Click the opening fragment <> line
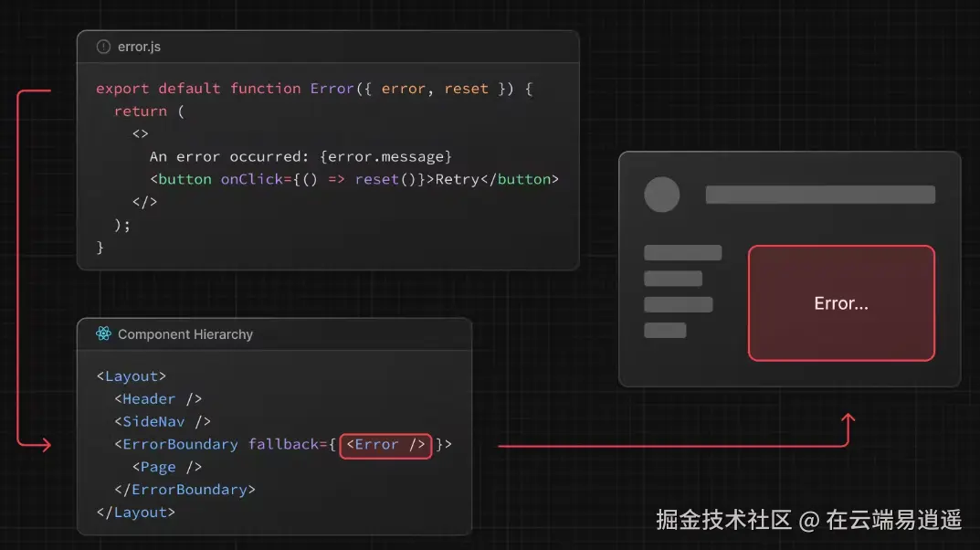This screenshot has width=980, height=550. tap(140, 133)
